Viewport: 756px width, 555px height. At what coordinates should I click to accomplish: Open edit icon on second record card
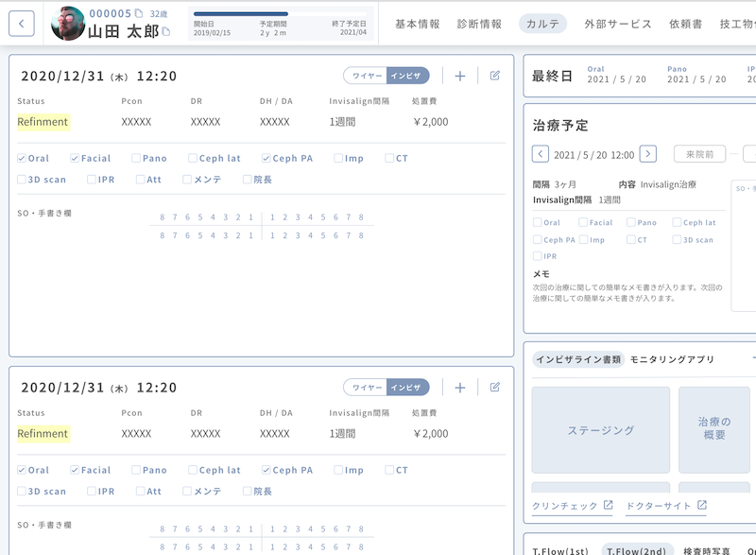point(495,387)
